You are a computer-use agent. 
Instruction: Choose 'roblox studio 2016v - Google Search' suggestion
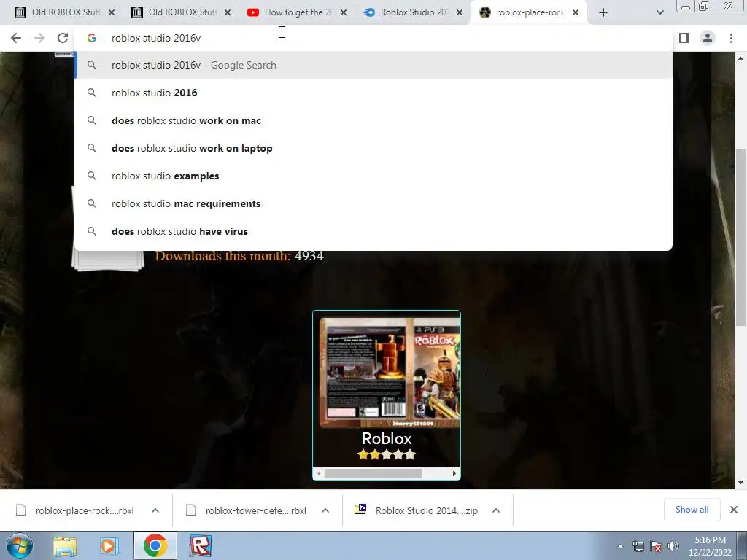pyautogui.click(x=373, y=65)
